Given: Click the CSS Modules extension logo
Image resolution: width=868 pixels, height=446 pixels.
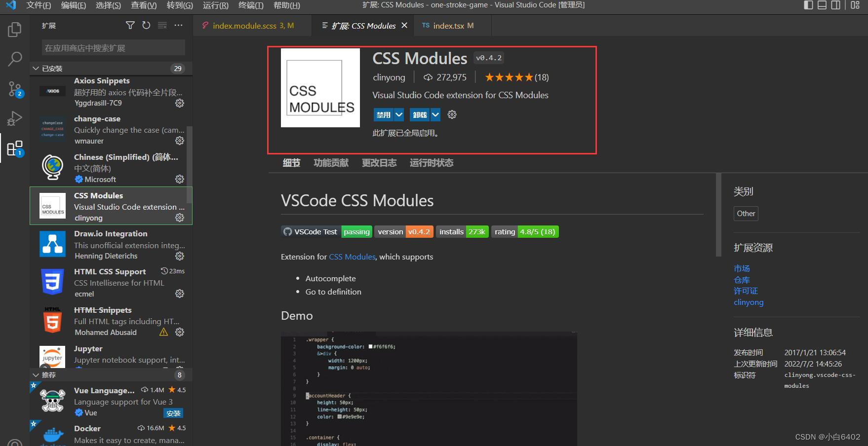Looking at the screenshot, I should [320, 88].
